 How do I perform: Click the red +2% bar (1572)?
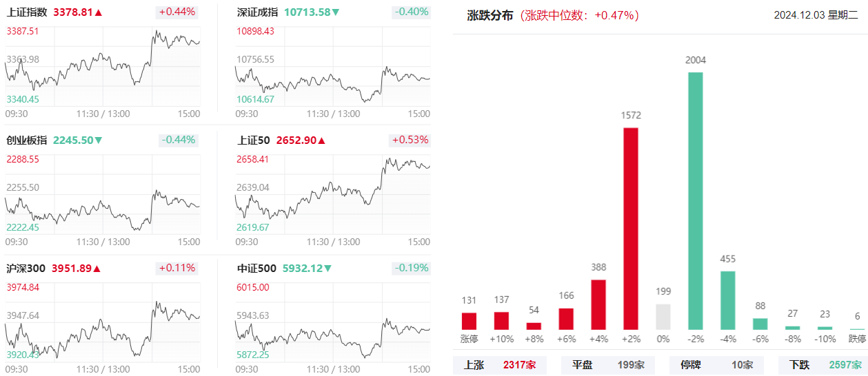[631, 229]
